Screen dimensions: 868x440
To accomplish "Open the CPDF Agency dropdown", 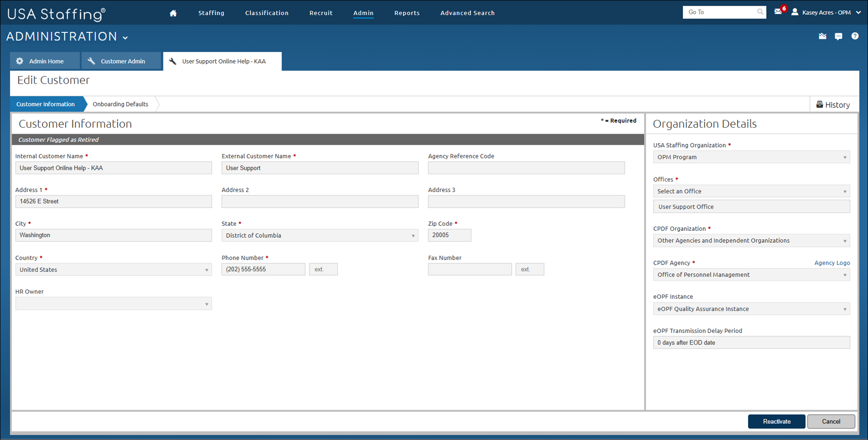I will click(751, 275).
